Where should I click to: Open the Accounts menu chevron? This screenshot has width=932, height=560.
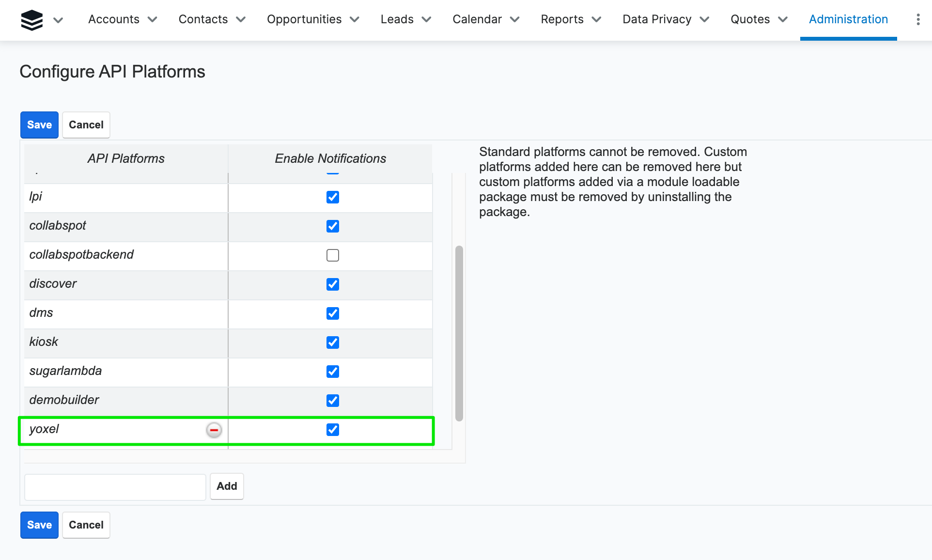[x=153, y=19]
